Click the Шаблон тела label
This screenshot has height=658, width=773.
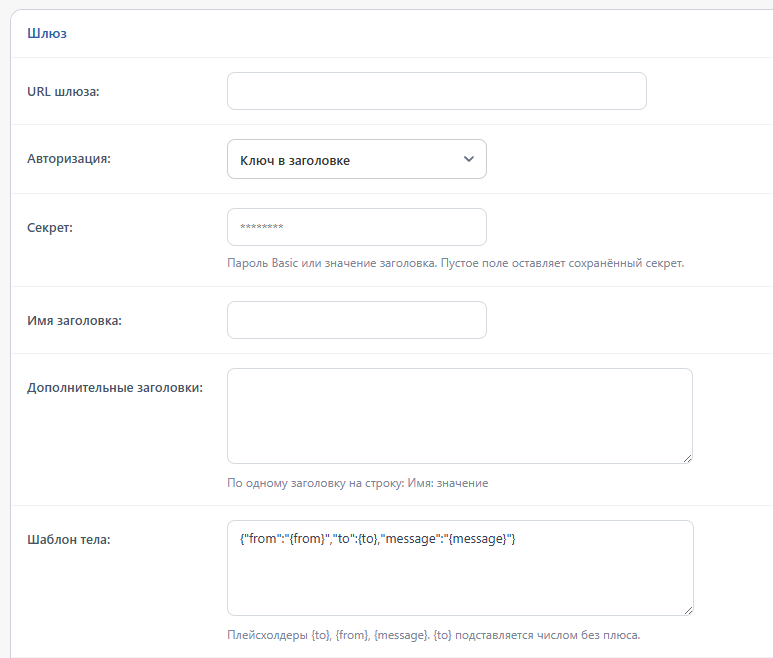click(x=69, y=540)
